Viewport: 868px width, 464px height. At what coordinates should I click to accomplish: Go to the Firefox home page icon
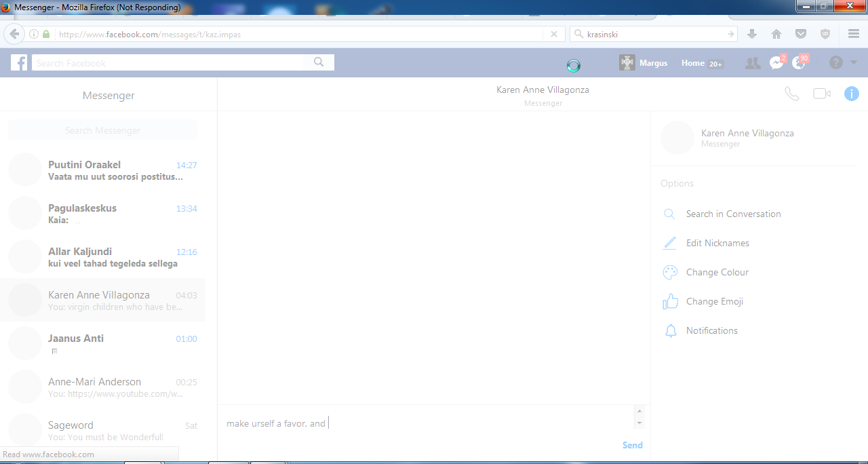pyautogui.click(x=776, y=34)
